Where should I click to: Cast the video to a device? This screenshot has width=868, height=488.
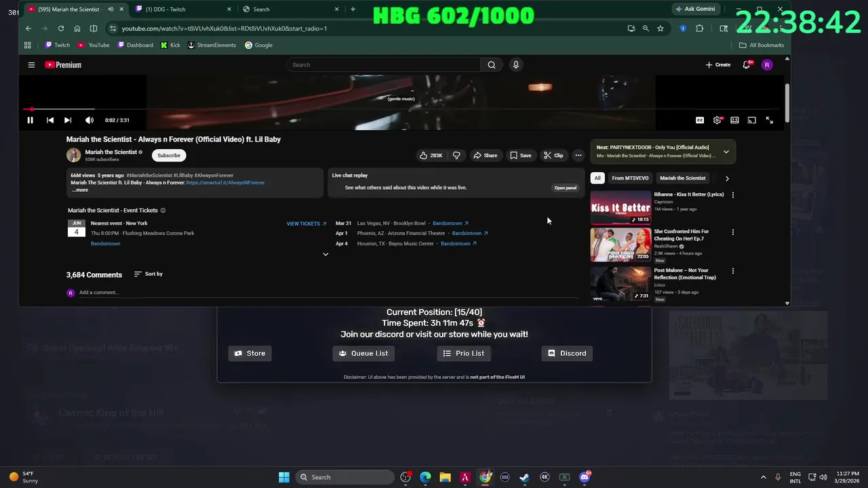pyautogui.click(x=752, y=120)
